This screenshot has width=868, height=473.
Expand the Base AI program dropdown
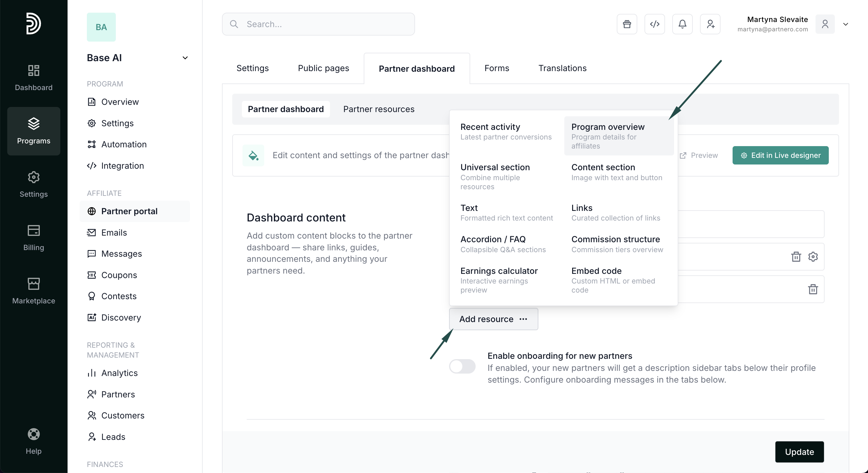[x=185, y=58]
